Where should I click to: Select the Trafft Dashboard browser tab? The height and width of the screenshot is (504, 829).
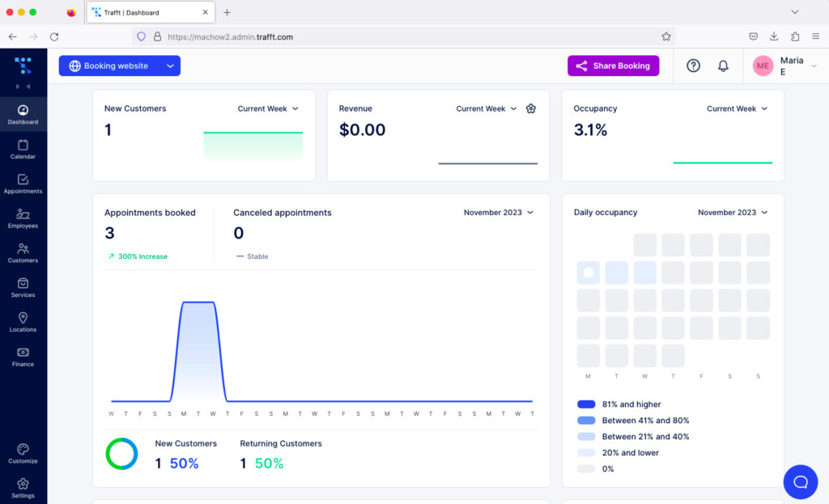pos(146,13)
